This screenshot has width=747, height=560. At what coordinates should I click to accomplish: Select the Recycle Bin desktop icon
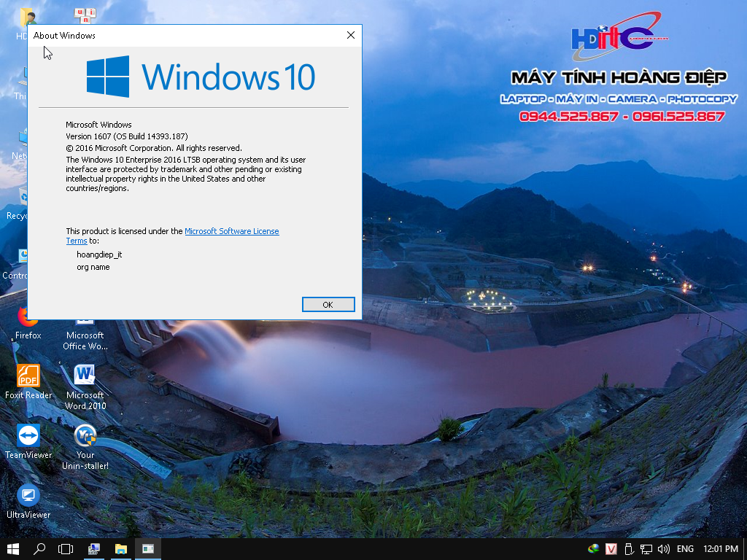point(17,205)
